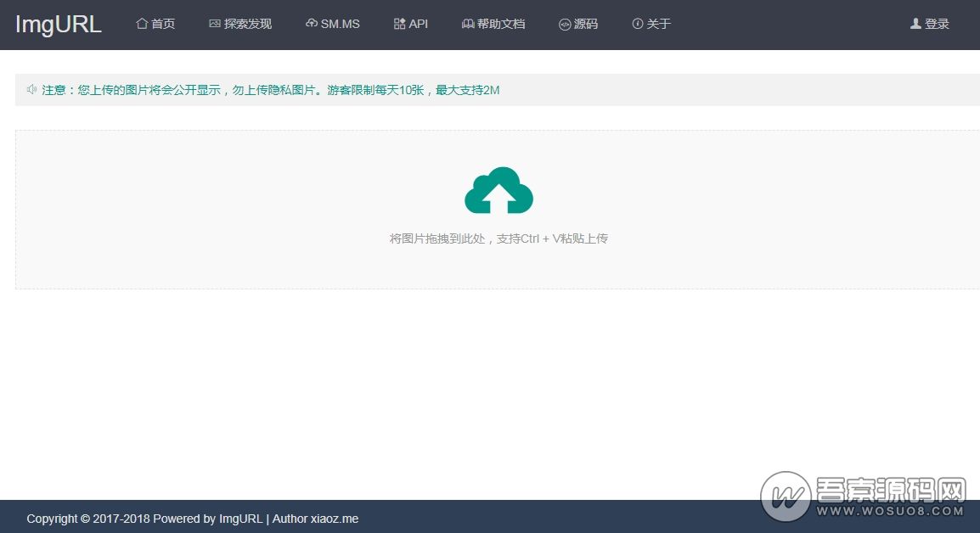
Task: Click the ImgURL link in the copyright text
Action: (x=240, y=519)
